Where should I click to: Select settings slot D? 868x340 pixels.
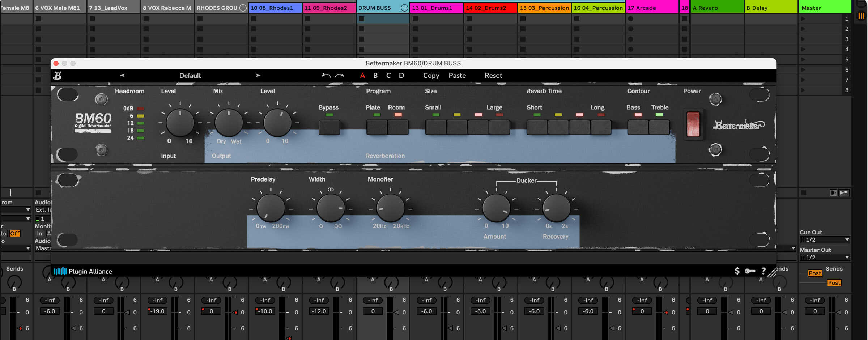click(401, 75)
